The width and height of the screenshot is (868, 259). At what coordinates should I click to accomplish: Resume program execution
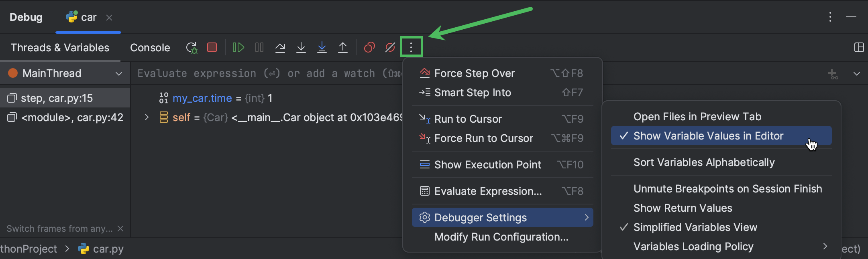pyautogui.click(x=238, y=48)
